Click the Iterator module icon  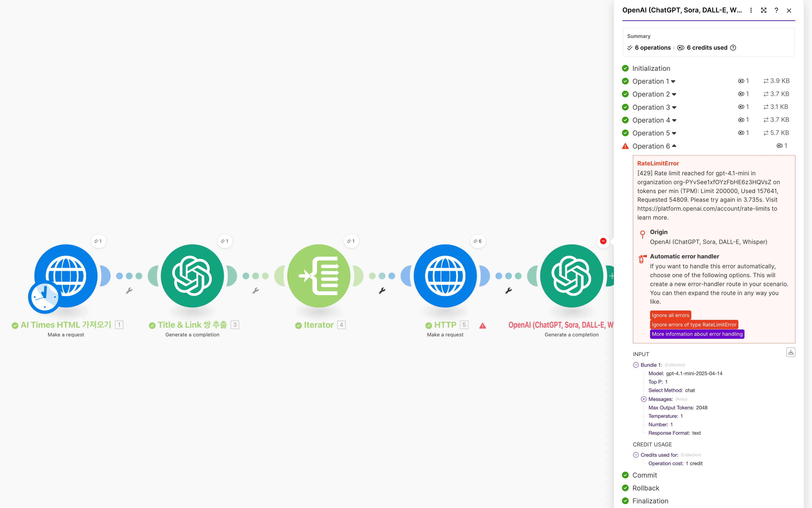319,276
